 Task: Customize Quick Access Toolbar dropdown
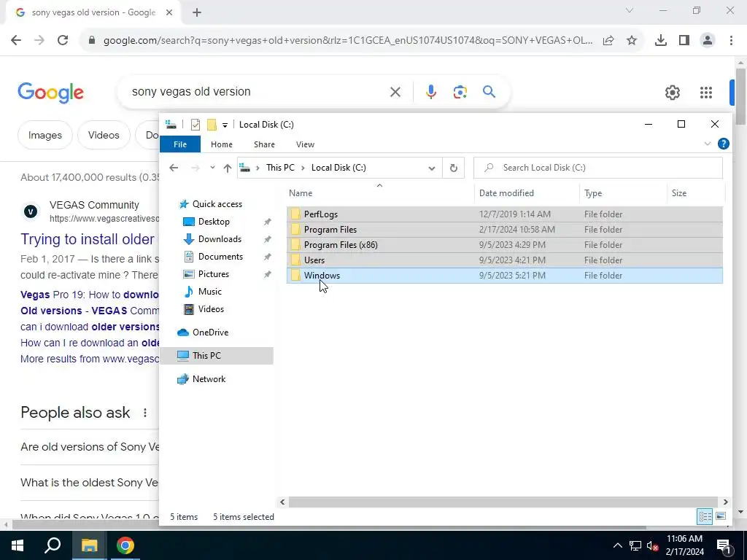(225, 125)
